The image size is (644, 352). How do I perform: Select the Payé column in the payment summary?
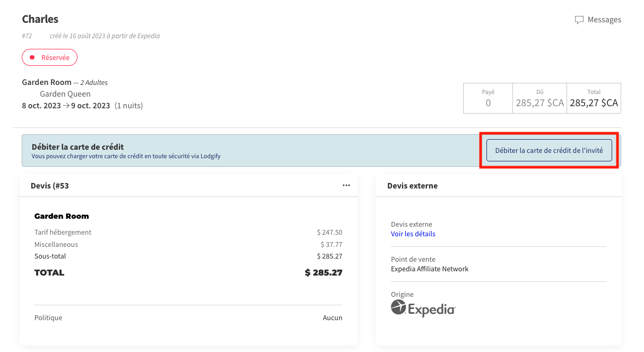488,98
